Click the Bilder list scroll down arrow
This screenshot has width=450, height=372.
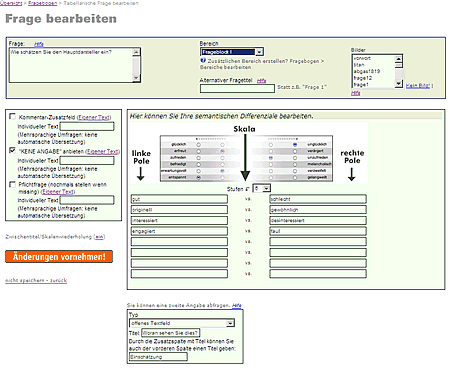point(399,84)
